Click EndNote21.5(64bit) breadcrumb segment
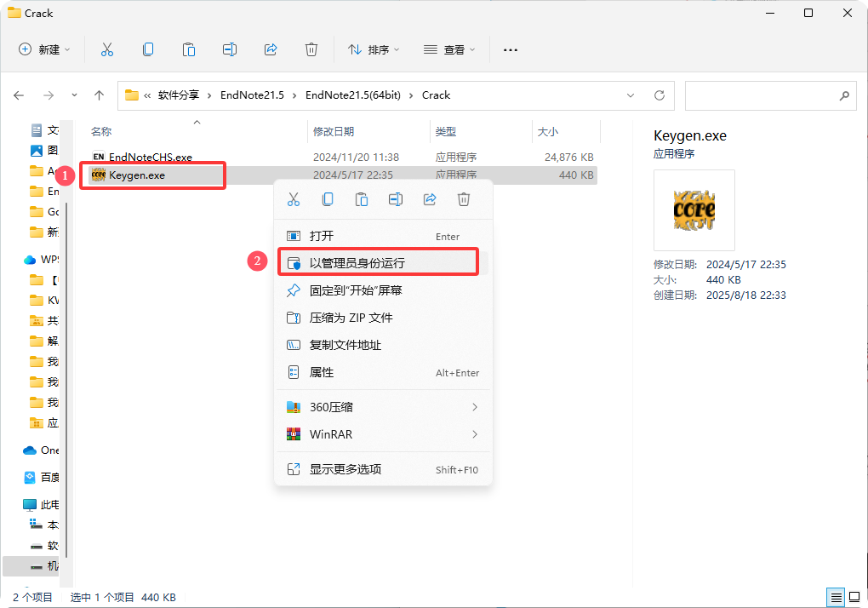 [x=353, y=95]
